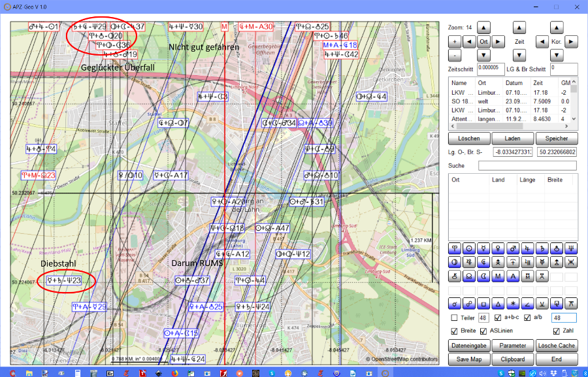Viewport: 588px width, 377px height.
Task: Click the Laden button
Action: pyautogui.click(x=513, y=139)
